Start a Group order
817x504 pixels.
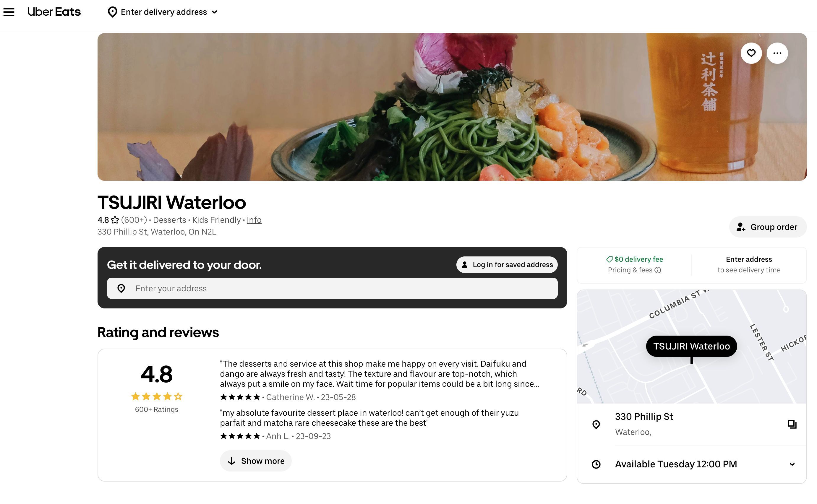point(768,227)
